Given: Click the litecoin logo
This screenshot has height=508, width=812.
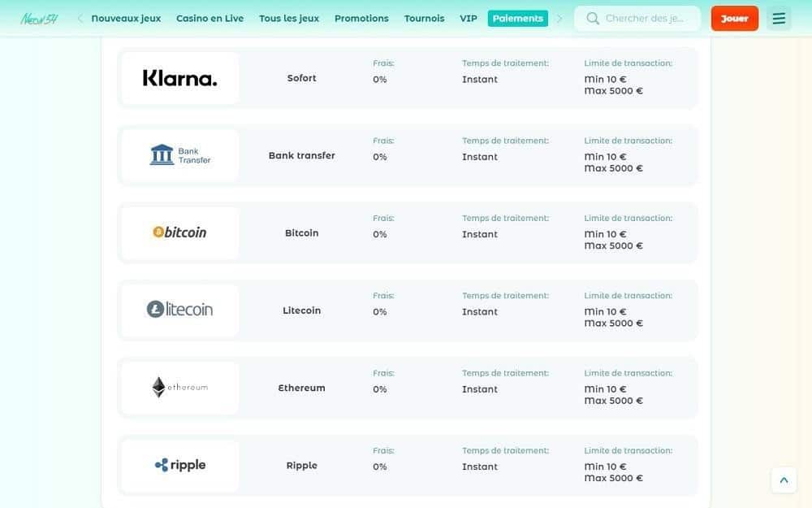Looking at the screenshot, I should (179, 310).
